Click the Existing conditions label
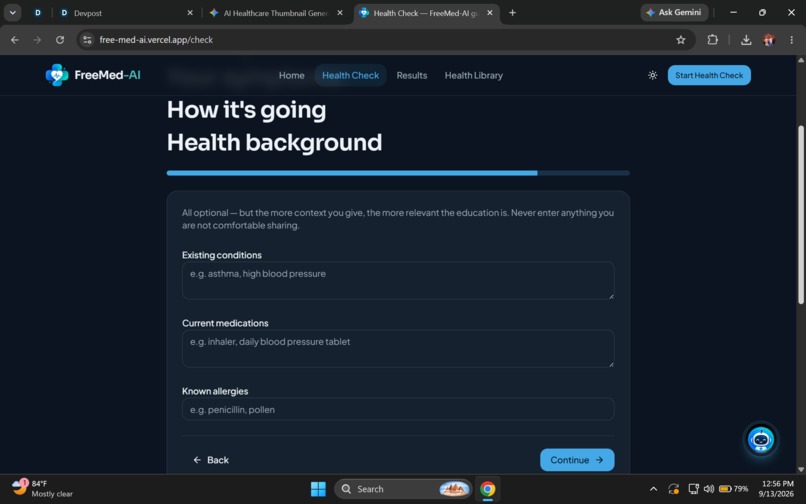The width and height of the screenshot is (806, 504). (222, 255)
